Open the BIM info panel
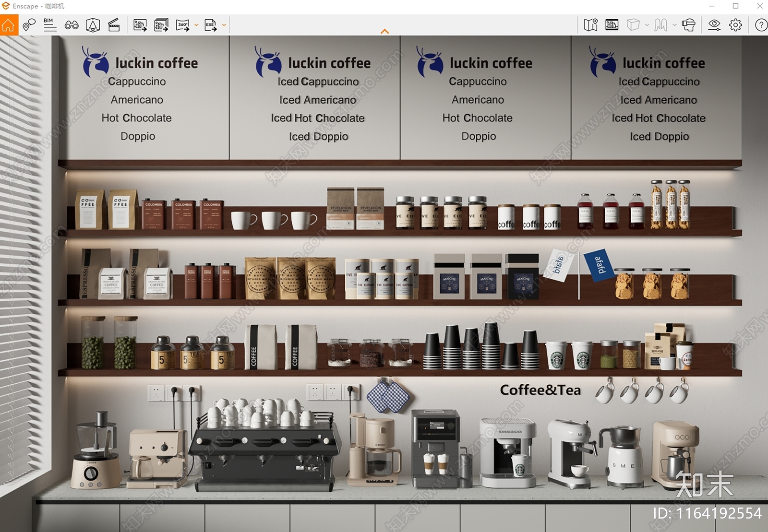The image size is (768, 532). 50,25
